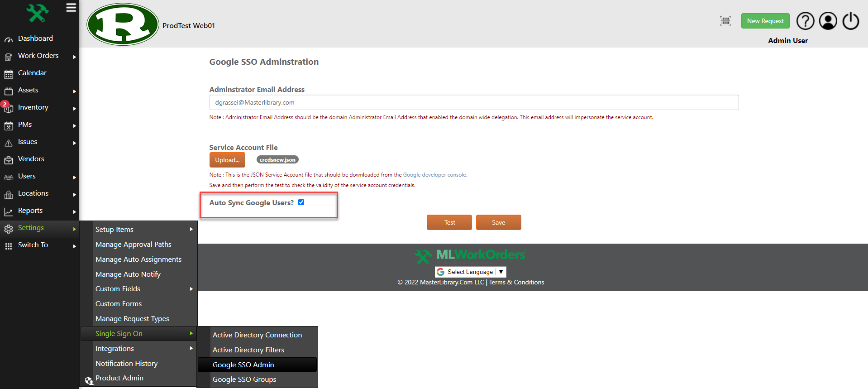The image size is (868, 389).
Task: Click the Upload... button
Action: 227,160
